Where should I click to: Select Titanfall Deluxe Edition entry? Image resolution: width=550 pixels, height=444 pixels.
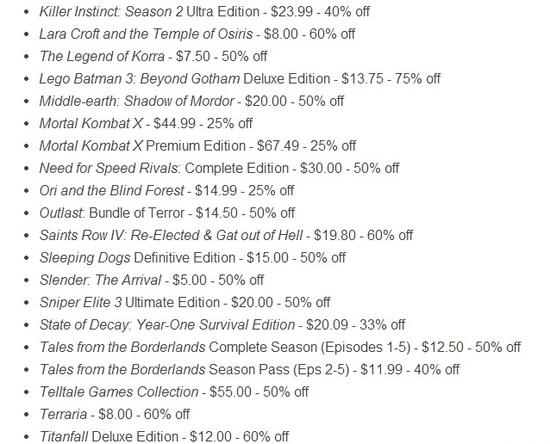[x=164, y=437]
